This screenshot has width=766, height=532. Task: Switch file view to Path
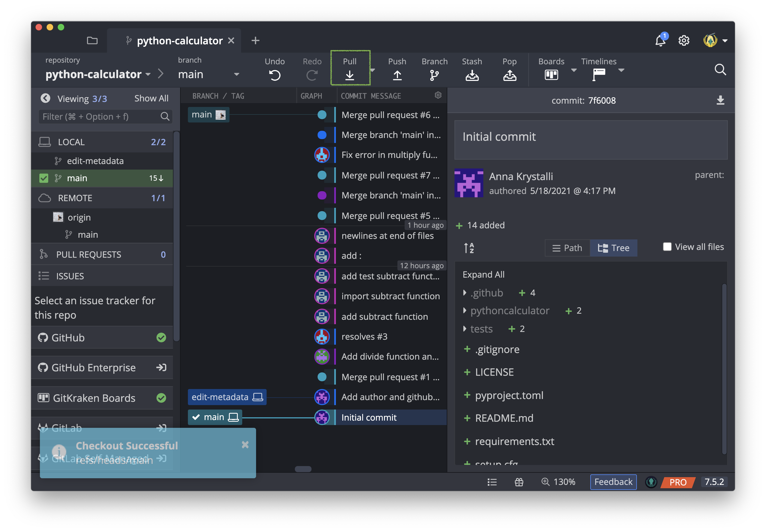pyautogui.click(x=567, y=248)
